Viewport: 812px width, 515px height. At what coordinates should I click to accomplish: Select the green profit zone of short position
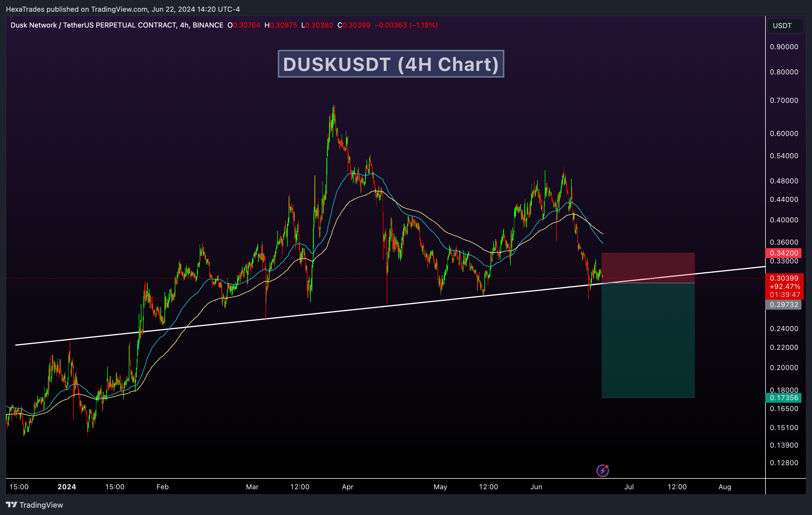coord(648,340)
